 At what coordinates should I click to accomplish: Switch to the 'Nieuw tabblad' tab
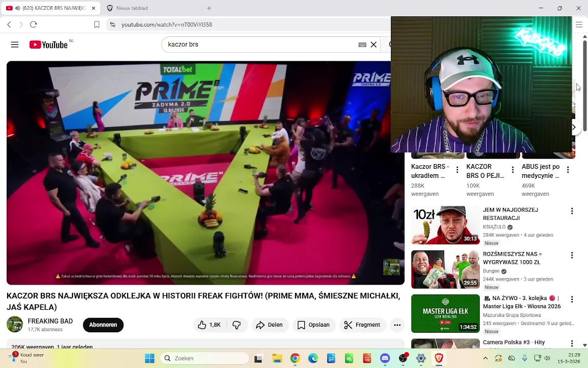[x=132, y=8]
